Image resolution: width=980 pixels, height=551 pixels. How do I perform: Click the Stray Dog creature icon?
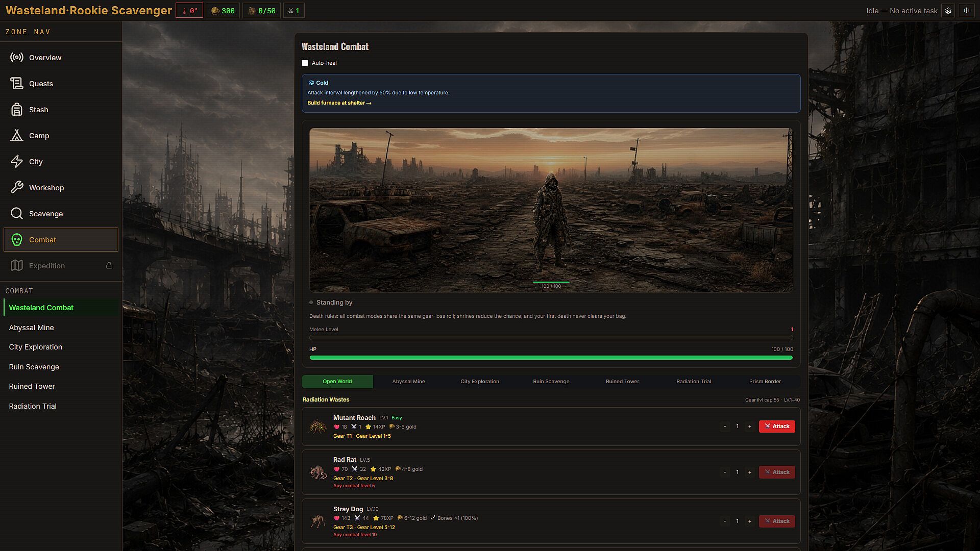(x=318, y=521)
